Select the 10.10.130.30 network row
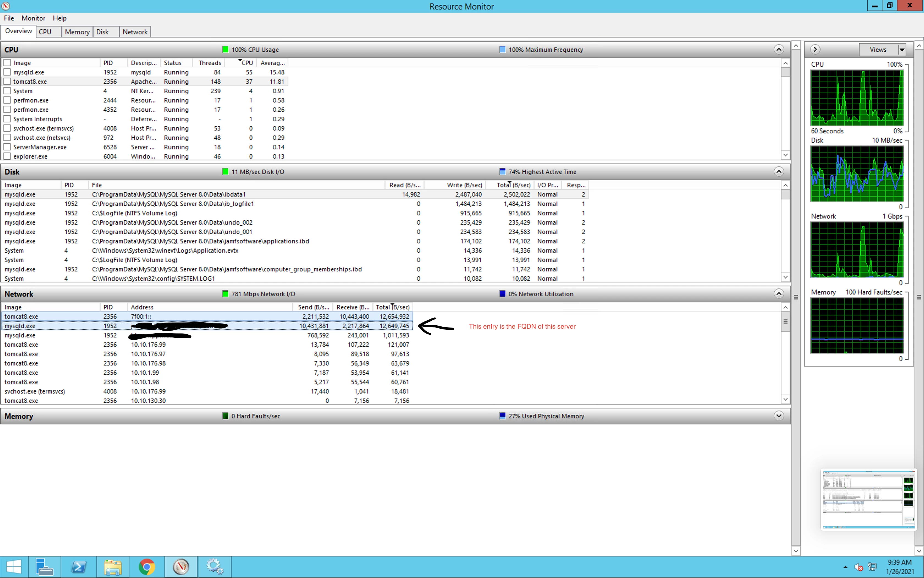Screen dimensions: 924x578 (x=207, y=400)
